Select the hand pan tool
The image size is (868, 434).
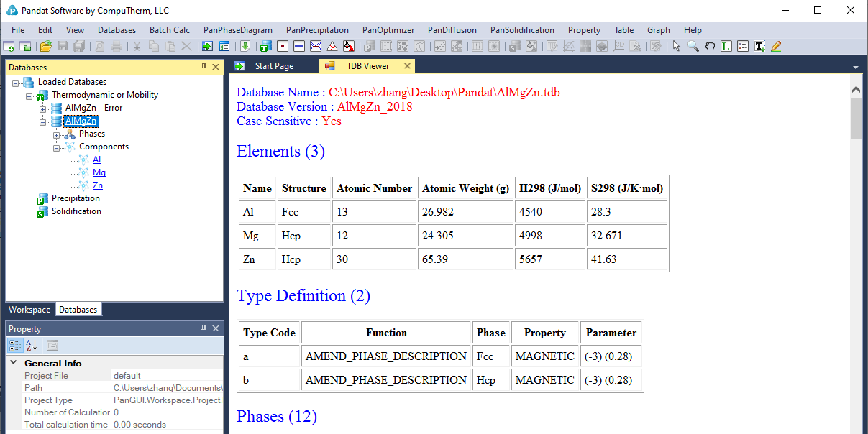710,47
